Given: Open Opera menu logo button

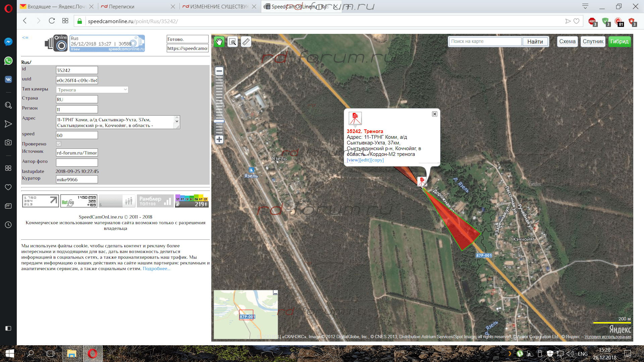Looking at the screenshot, I should 8,8.
